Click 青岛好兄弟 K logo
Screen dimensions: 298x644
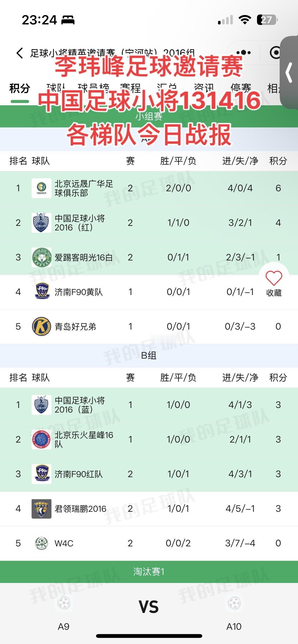tap(42, 327)
